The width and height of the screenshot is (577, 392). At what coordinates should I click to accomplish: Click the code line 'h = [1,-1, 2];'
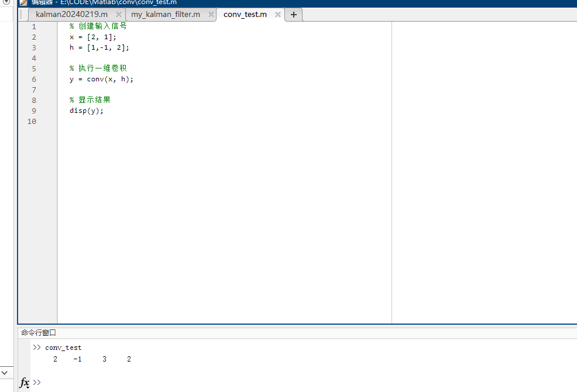99,47
